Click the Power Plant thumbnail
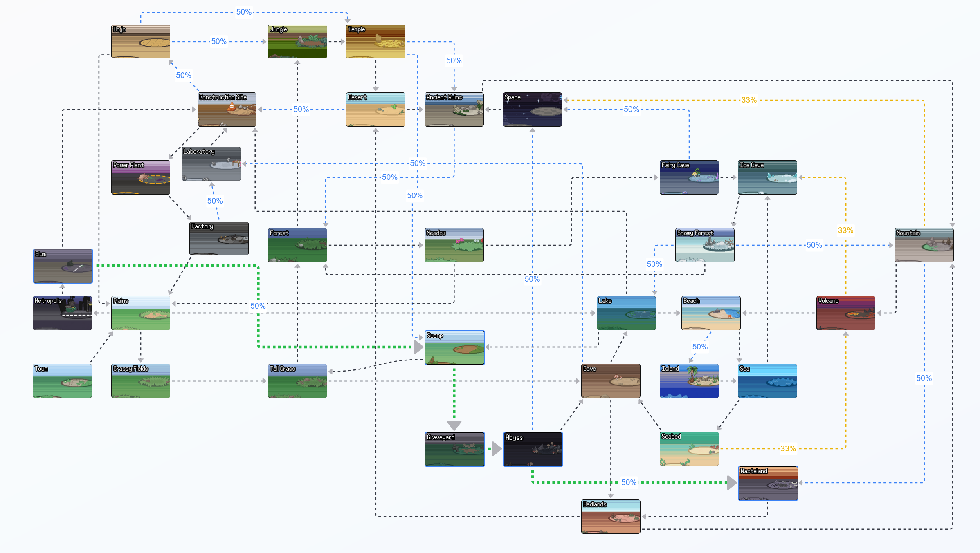The image size is (980, 553). (x=140, y=177)
